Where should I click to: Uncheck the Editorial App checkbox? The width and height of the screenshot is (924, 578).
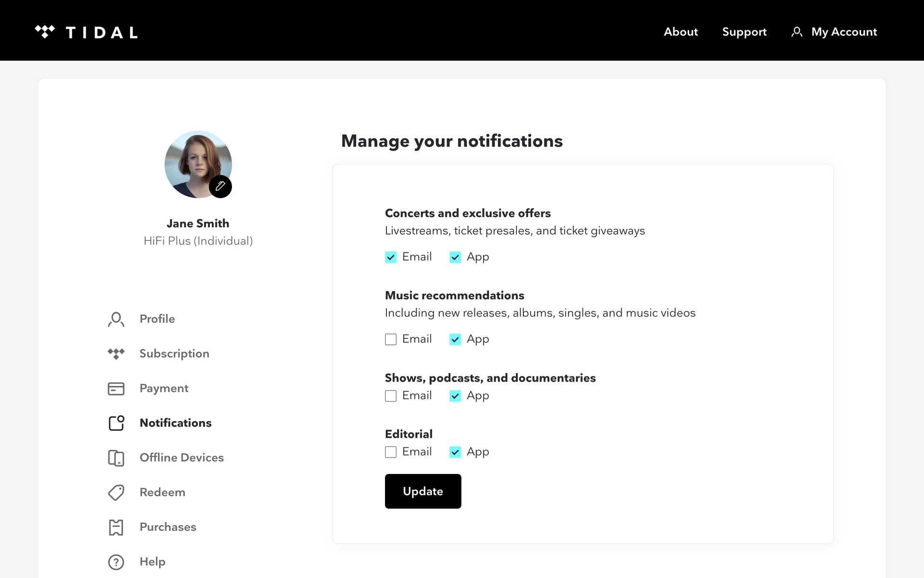click(455, 452)
